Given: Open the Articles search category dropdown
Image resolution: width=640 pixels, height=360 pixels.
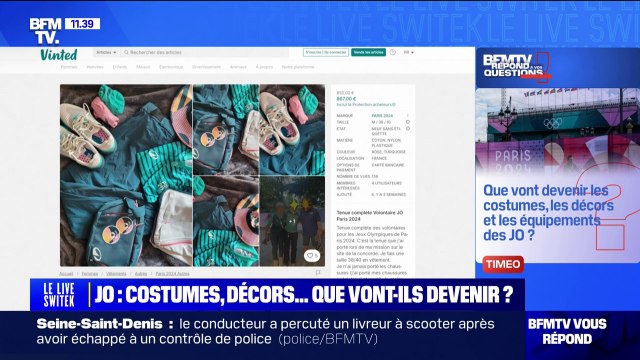Looking at the screenshot, I should click(106, 52).
